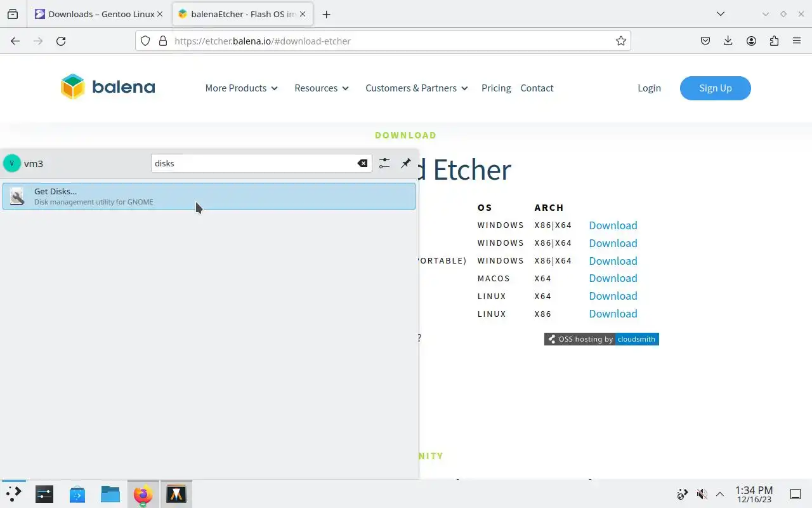
Task: Open the extensions puzzle icon
Action: tap(774, 41)
